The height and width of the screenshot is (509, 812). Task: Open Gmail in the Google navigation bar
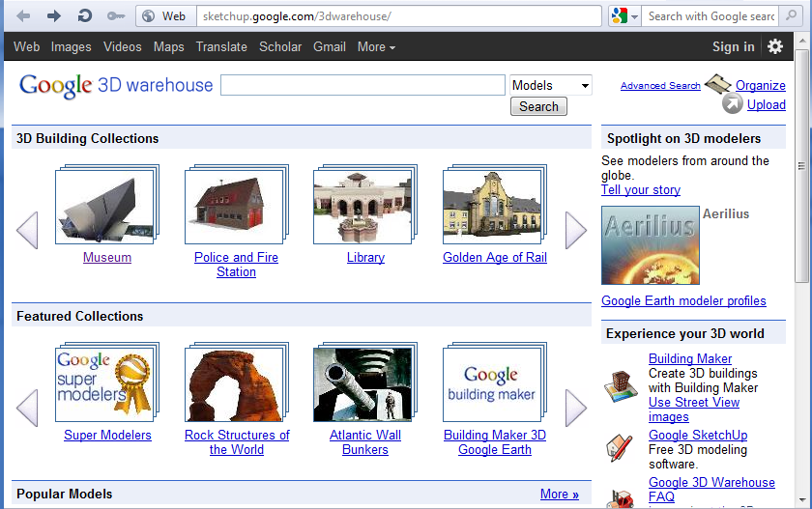[x=330, y=46]
